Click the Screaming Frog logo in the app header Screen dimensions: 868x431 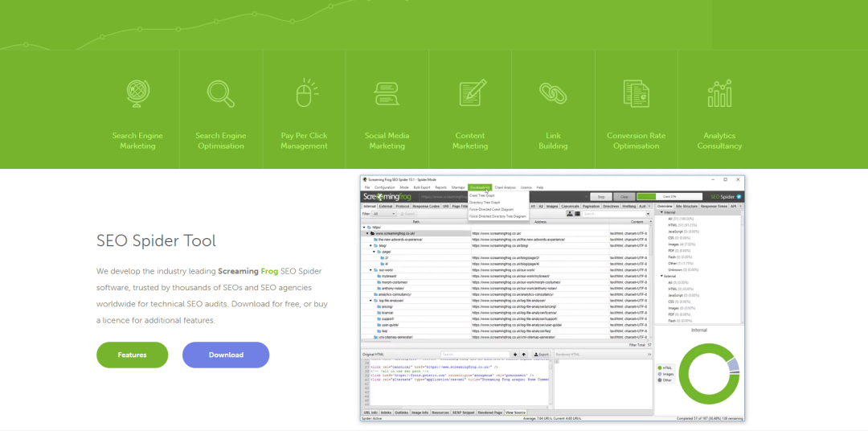point(388,197)
